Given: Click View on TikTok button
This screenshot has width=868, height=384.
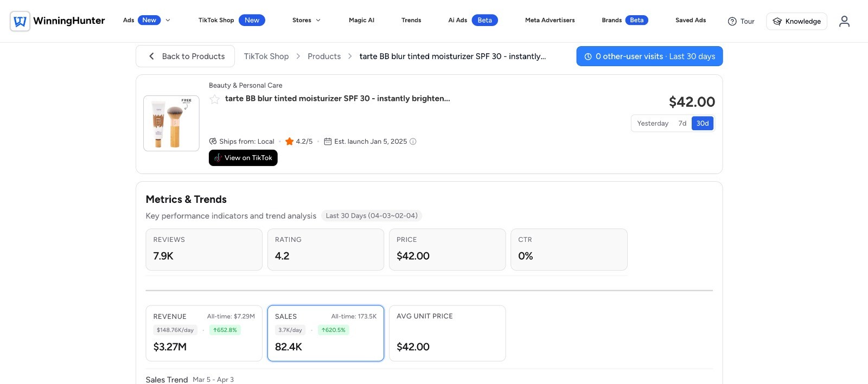Looking at the screenshot, I should click(243, 158).
